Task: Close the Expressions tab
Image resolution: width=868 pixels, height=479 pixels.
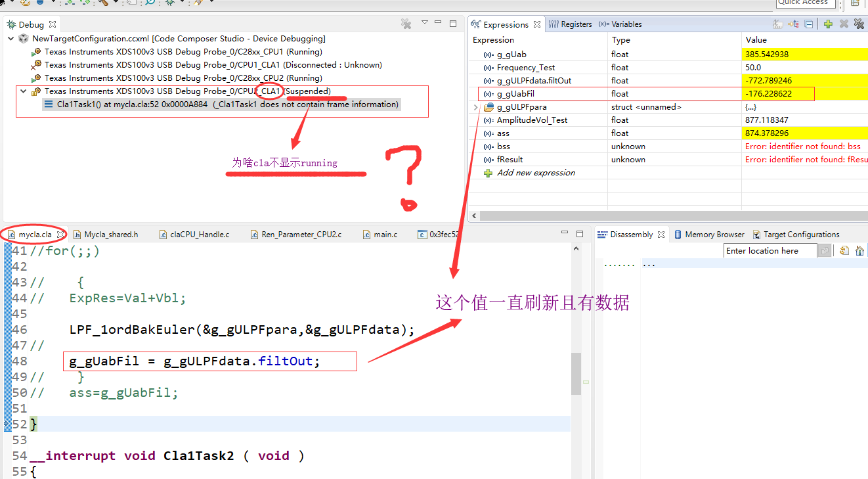Action: pos(537,24)
